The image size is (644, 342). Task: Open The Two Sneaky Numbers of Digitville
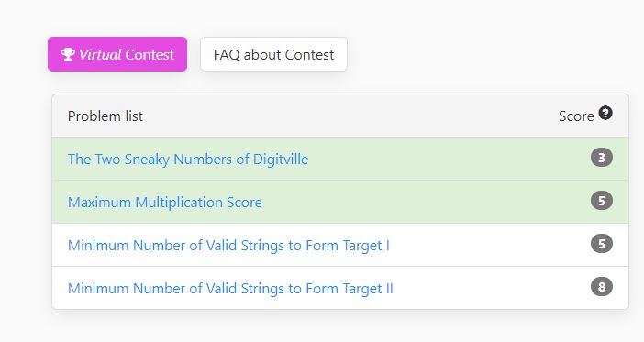pyautogui.click(x=188, y=160)
